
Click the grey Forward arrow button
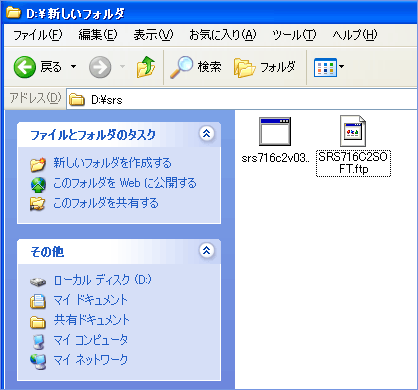point(100,67)
